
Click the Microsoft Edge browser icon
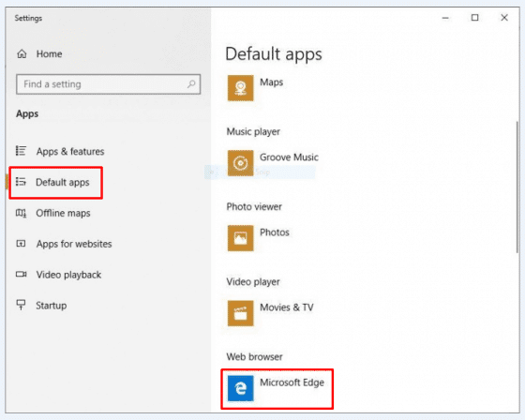[x=240, y=388]
